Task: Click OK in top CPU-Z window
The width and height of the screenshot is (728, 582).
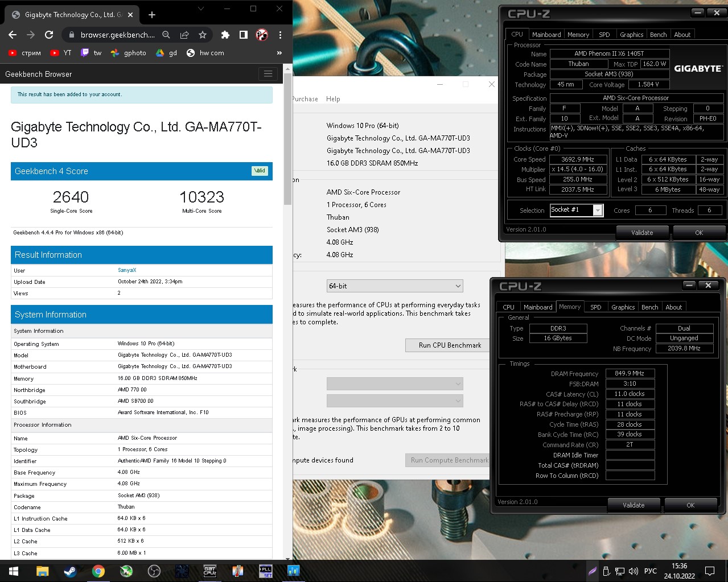Action: pyautogui.click(x=699, y=233)
